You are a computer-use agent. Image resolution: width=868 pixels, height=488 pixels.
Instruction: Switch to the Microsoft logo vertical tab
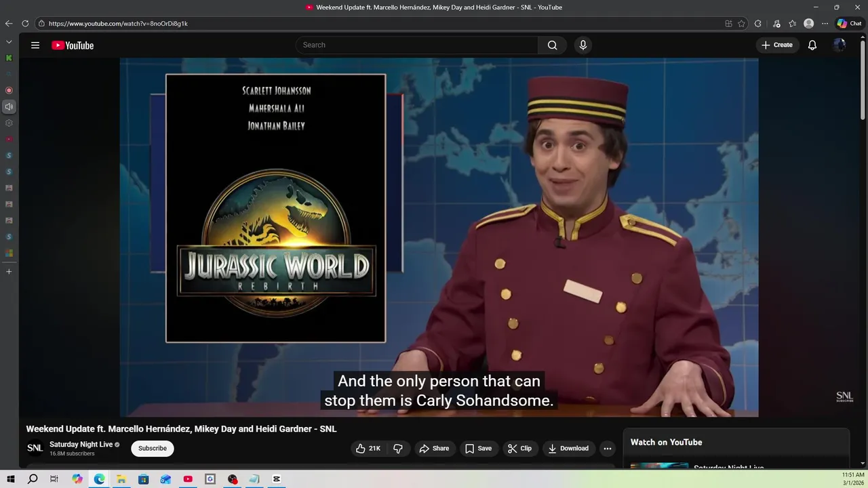click(x=9, y=253)
